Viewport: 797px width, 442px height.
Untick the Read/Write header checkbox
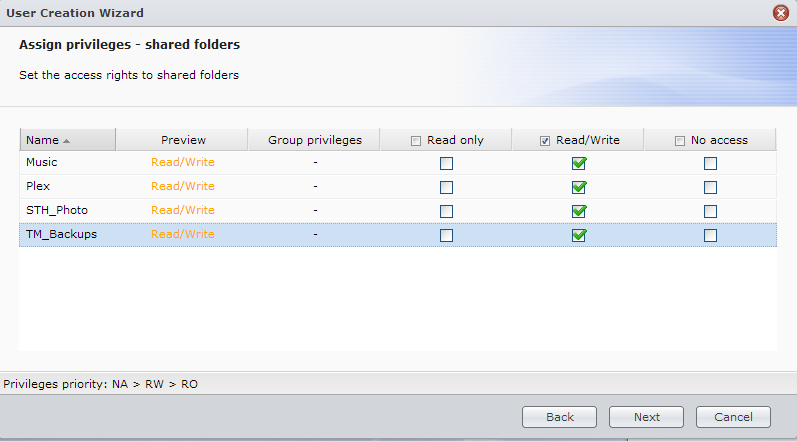[x=545, y=141]
